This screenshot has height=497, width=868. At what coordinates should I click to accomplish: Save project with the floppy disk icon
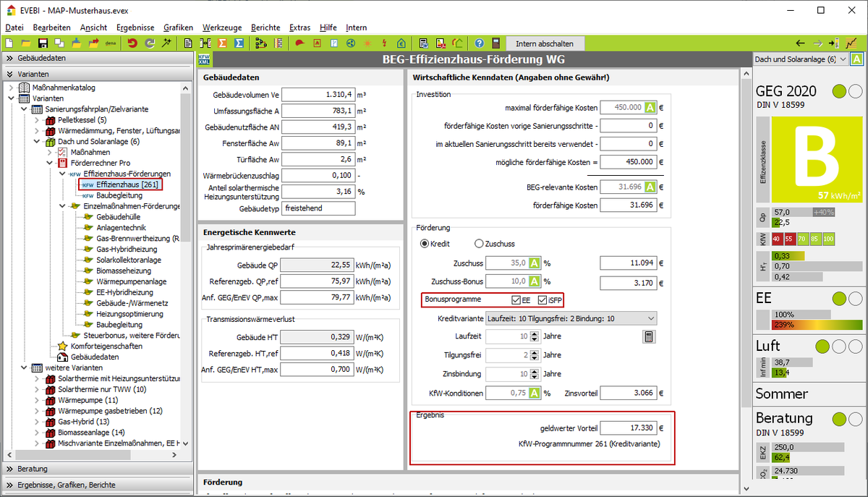pos(43,43)
